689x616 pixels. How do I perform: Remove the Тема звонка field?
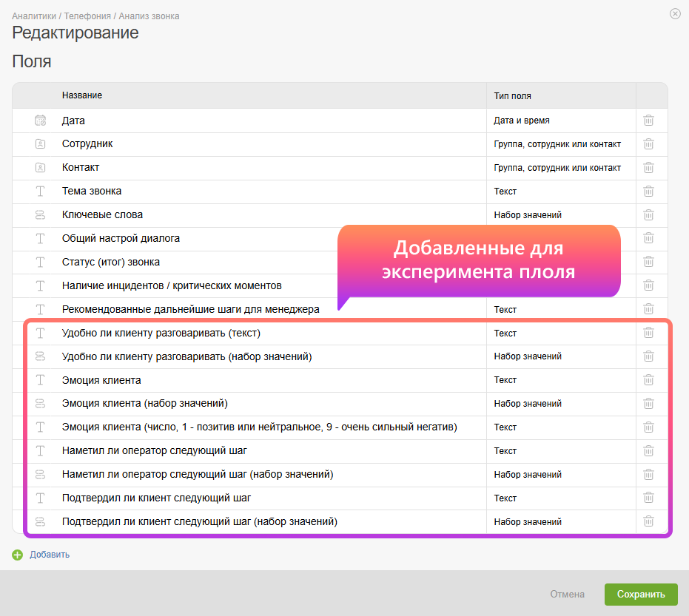pos(648,192)
